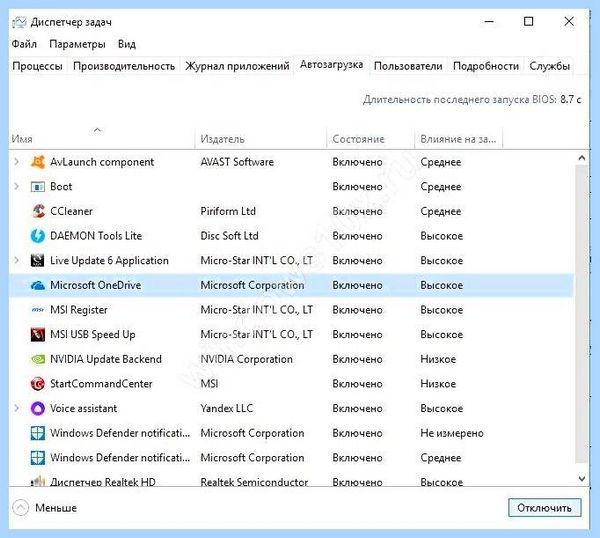Click the Microsoft OneDrive cloud icon
Image resolution: width=600 pixels, height=538 pixels.
pos(38,285)
